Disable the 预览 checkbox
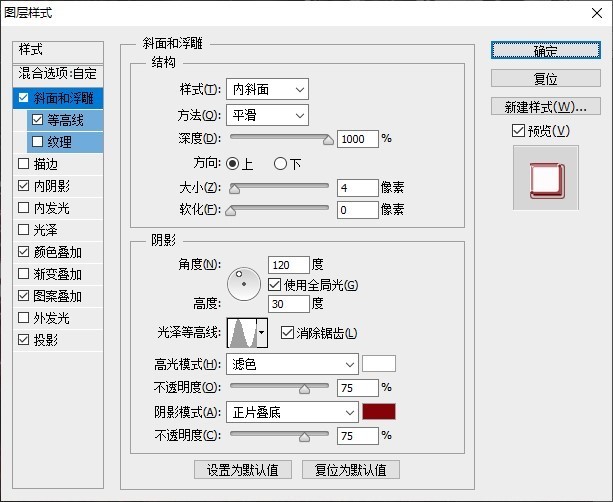This screenshot has width=613, height=502. 517,131
